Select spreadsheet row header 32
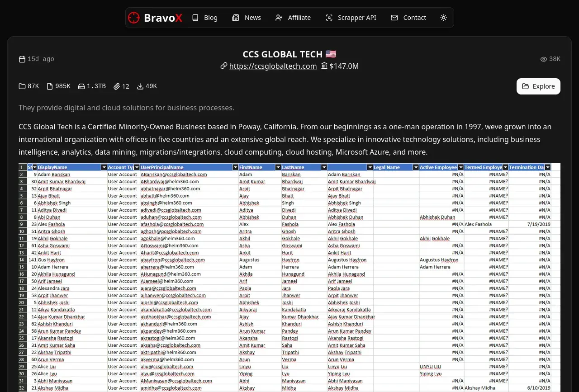Screen dimensions: 579x392 click(x=23, y=388)
